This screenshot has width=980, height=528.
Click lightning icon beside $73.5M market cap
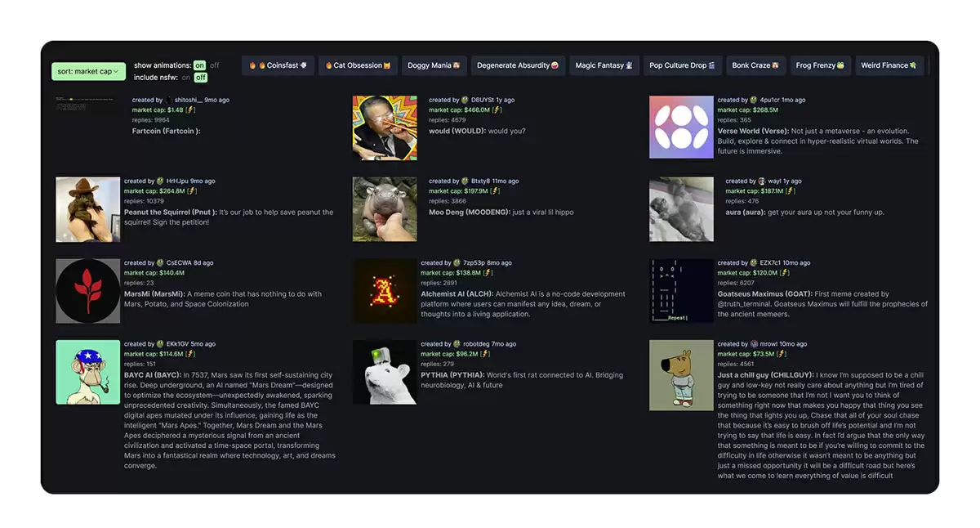782,354
